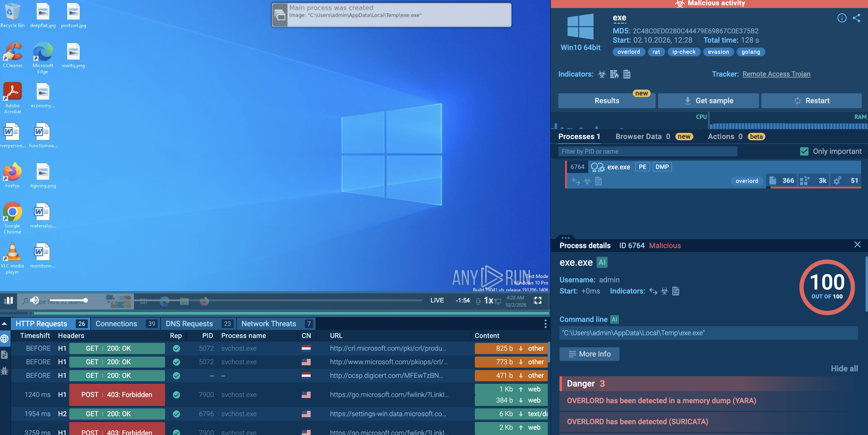Select the bug debug icon in left sidebar
This screenshot has height=435, width=868.
5,371
